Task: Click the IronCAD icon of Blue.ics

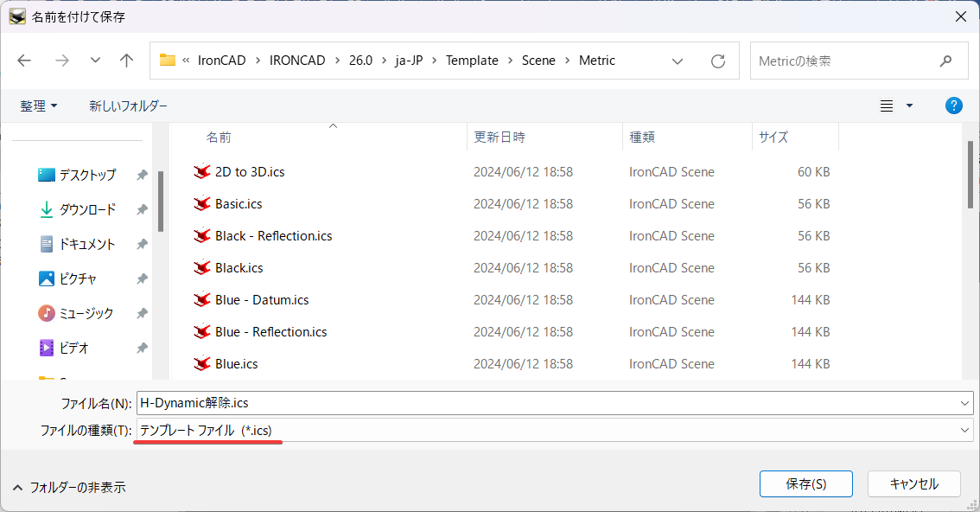Action: coord(202,364)
